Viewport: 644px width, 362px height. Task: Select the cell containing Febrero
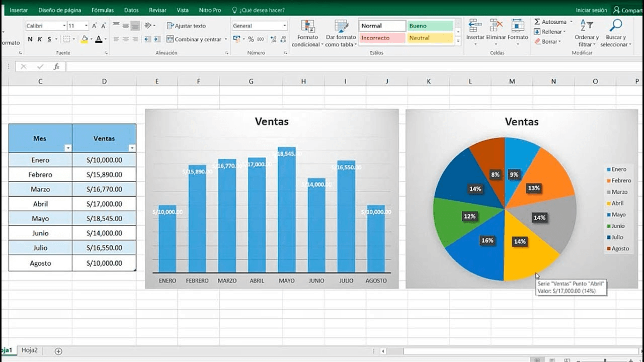pos(40,174)
